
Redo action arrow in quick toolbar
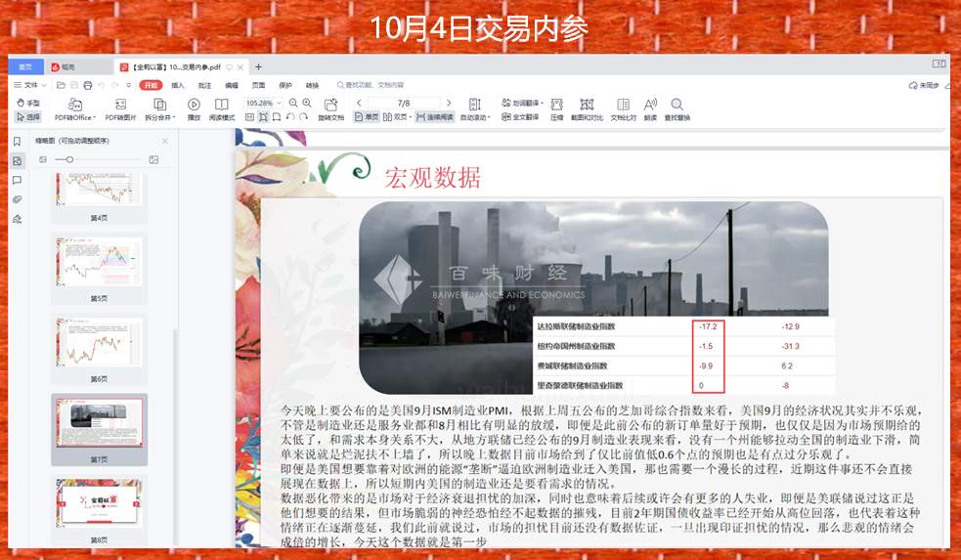click(x=114, y=85)
